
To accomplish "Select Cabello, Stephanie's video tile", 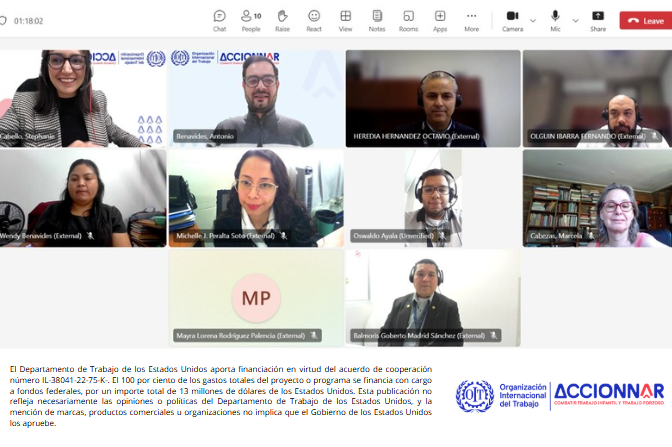I will pos(83,99).
